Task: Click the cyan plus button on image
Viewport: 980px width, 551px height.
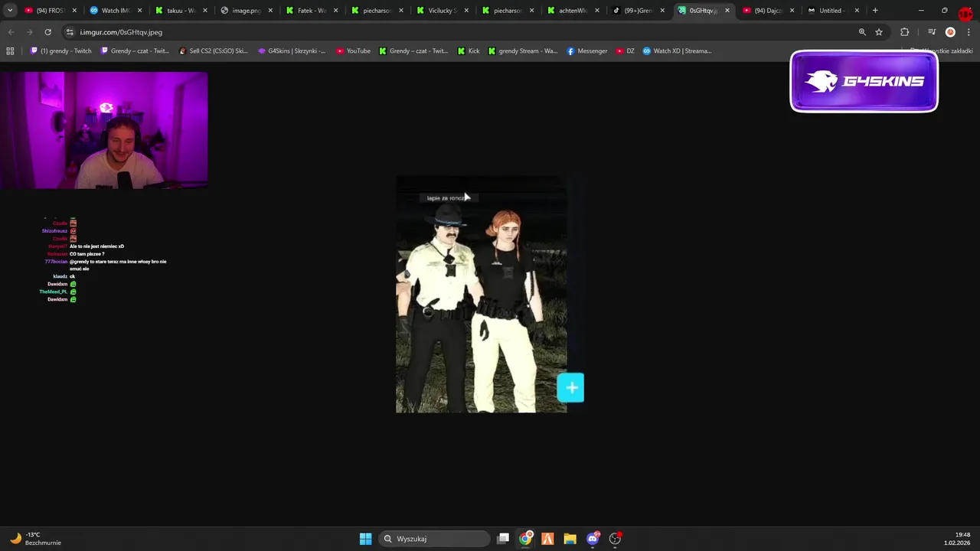Action: tap(571, 388)
